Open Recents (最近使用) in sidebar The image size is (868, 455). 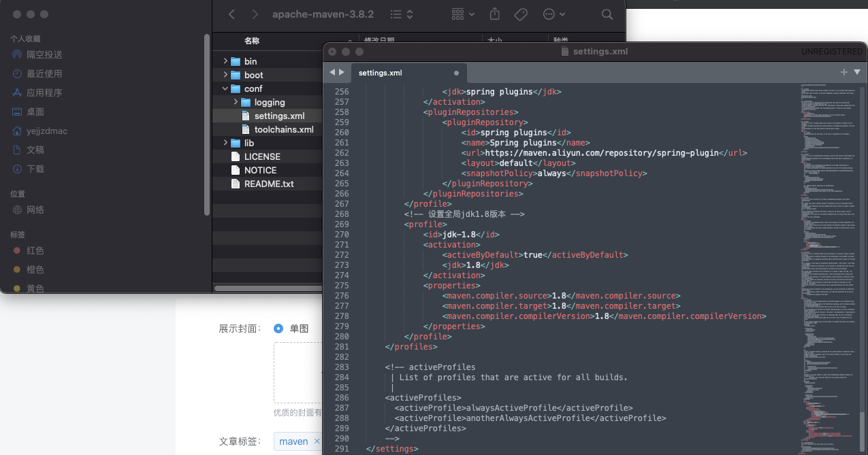click(44, 73)
